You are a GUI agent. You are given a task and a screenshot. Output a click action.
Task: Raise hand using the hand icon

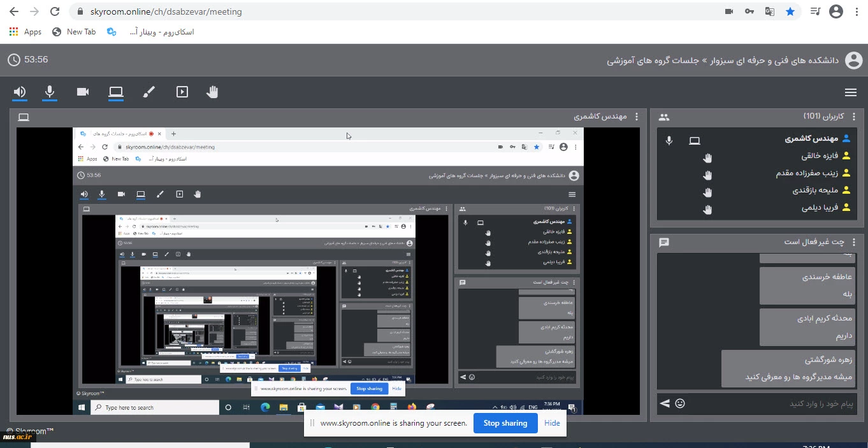tap(212, 92)
